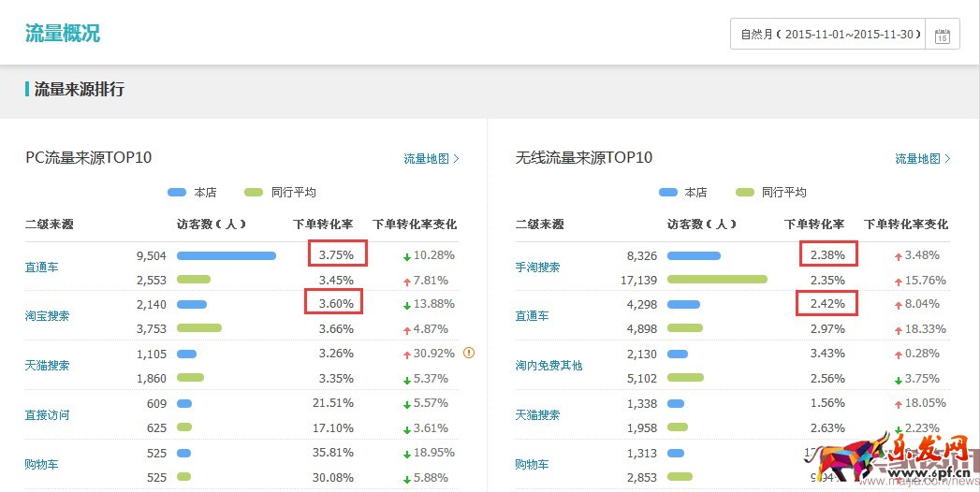Click the 访客数 column header in the PC table
The image size is (980, 492).
pos(211,224)
